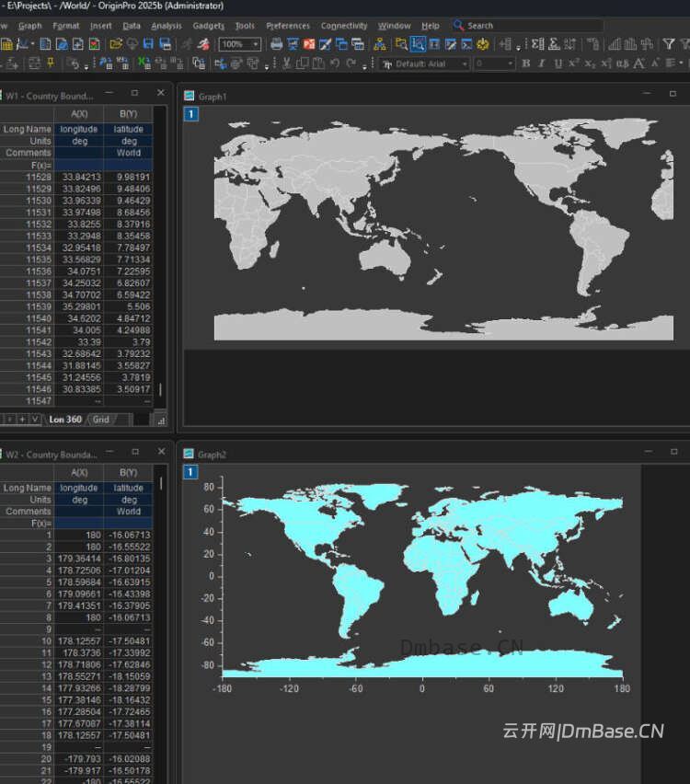
Task: Toggle Subscript formatting button
Action: coord(590,63)
